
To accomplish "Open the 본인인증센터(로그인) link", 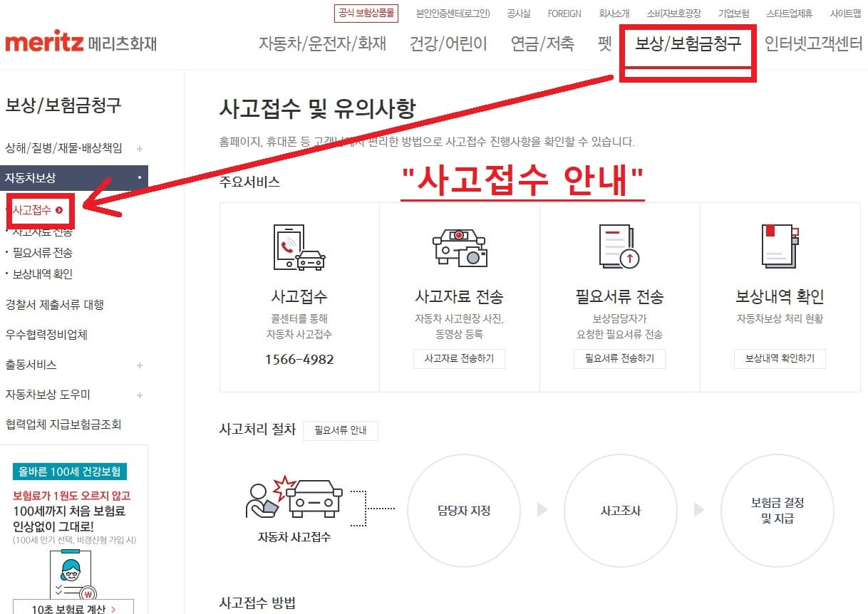I will point(455,13).
